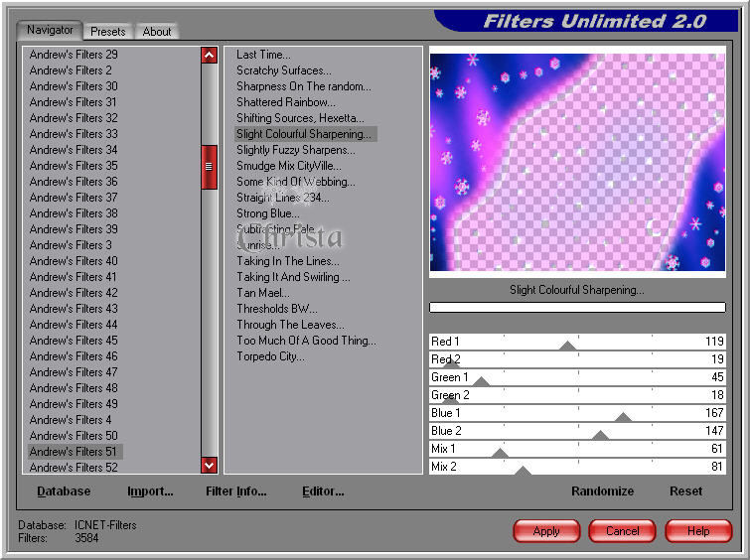Select Andrew's Filters 52 category

coord(74,468)
